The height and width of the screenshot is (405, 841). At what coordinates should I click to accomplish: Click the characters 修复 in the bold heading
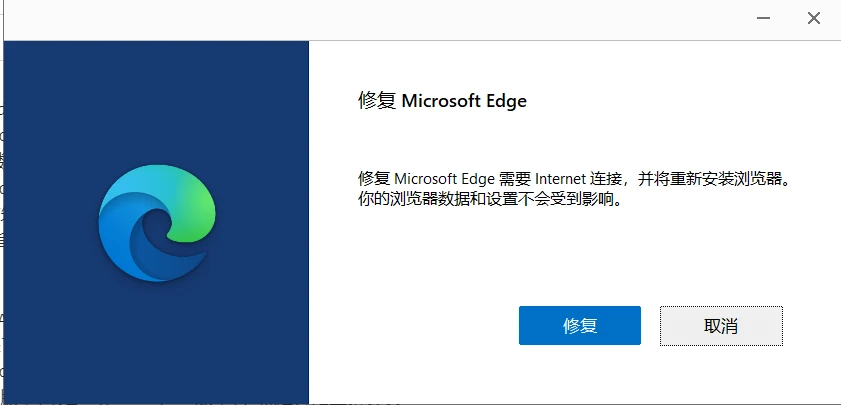point(377,100)
